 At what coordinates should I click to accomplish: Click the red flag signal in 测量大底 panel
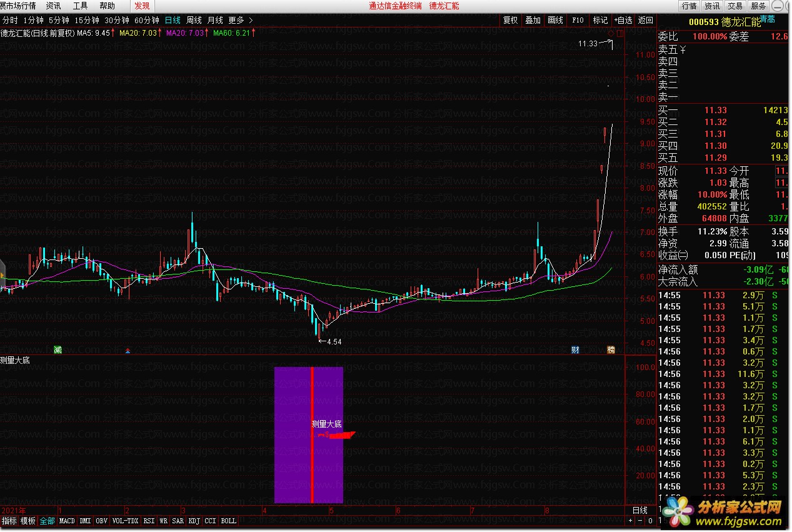coord(337,435)
